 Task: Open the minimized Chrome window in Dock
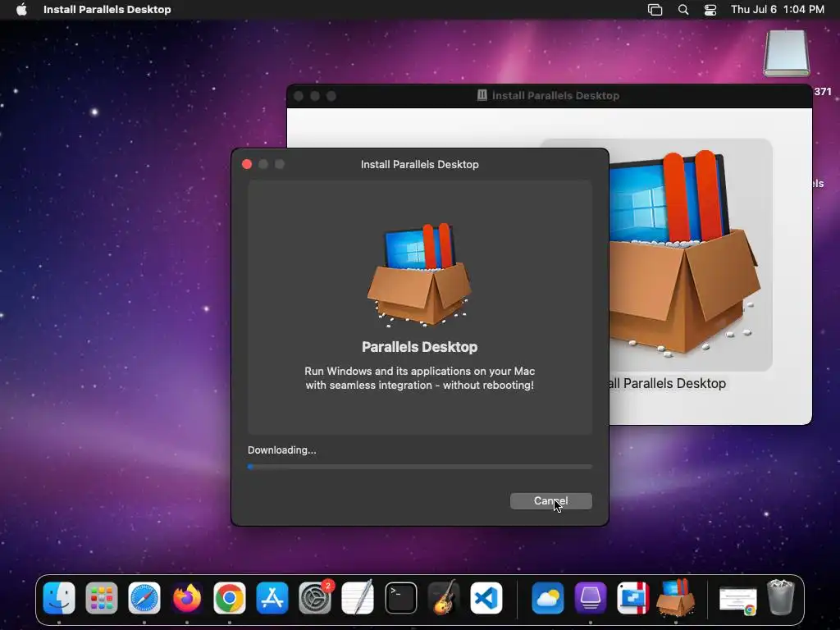coord(738,600)
